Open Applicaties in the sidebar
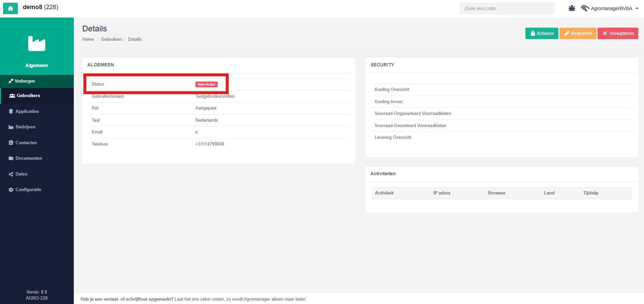This screenshot has height=304, width=644. [x=37, y=112]
